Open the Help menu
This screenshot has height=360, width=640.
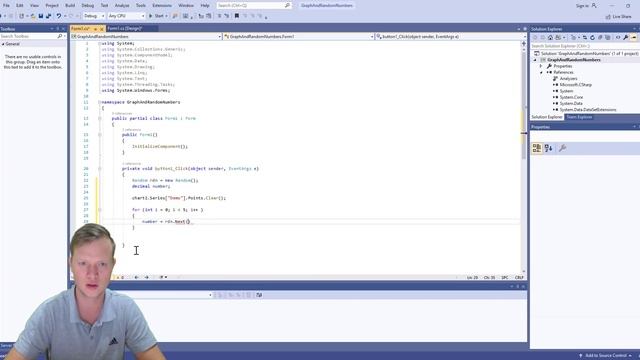205,5
